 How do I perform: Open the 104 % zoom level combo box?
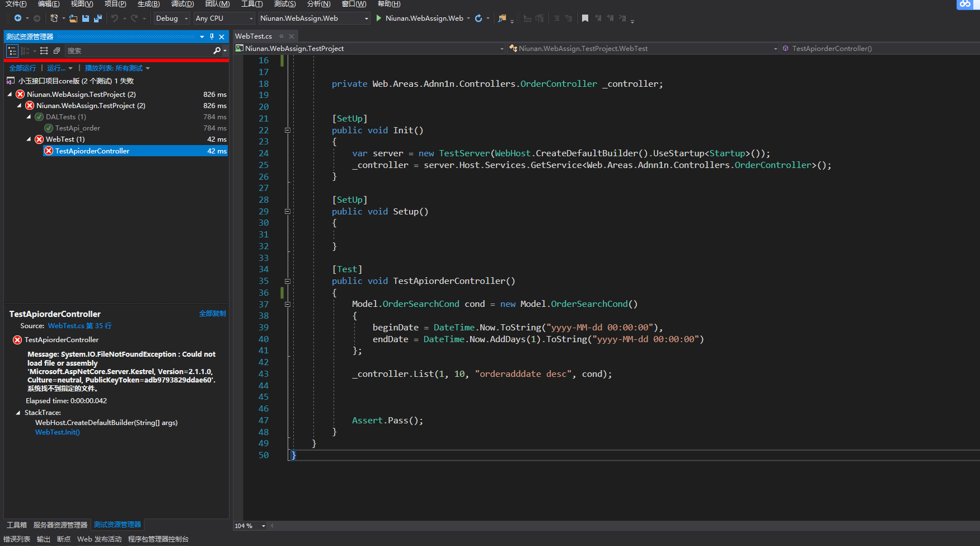pos(250,526)
